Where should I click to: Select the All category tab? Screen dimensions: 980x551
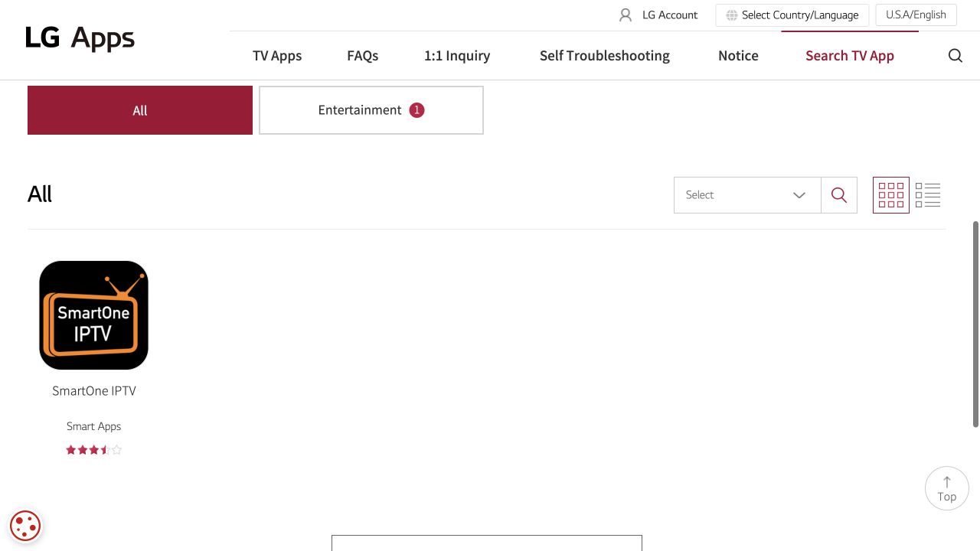pos(140,110)
